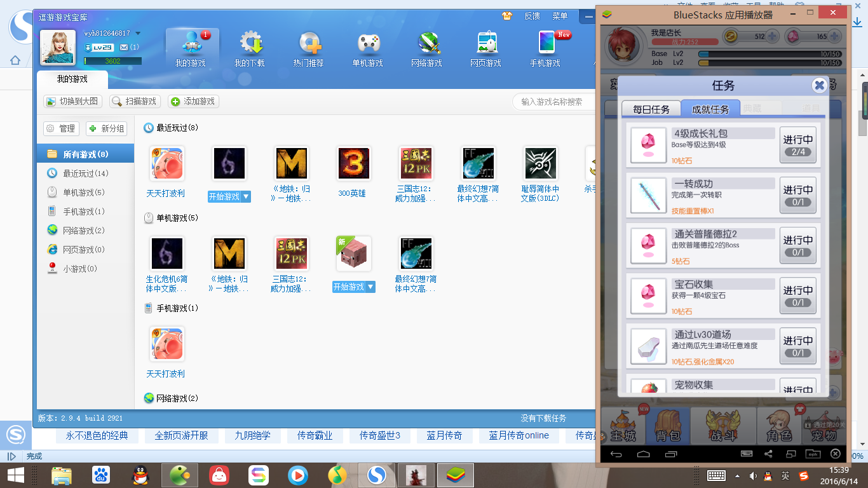The height and width of the screenshot is (488, 868).
Task: Select 网页游戏(0) in sidebar
Action: pyautogui.click(x=85, y=250)
